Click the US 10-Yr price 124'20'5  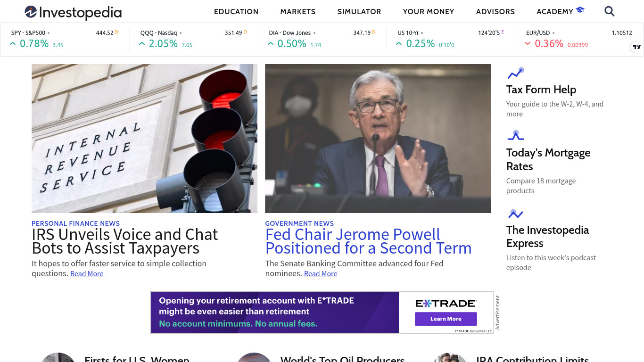point(489,33)
